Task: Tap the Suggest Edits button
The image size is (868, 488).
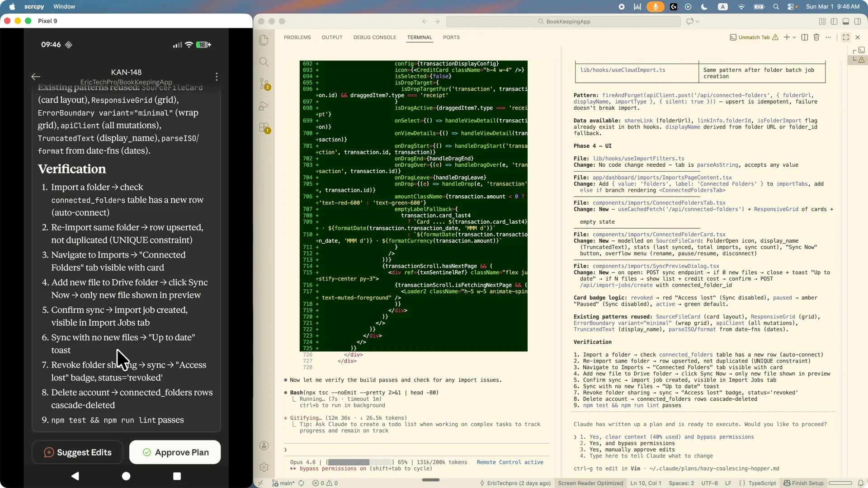Action: pyautogui.click(x=77, y=452)
